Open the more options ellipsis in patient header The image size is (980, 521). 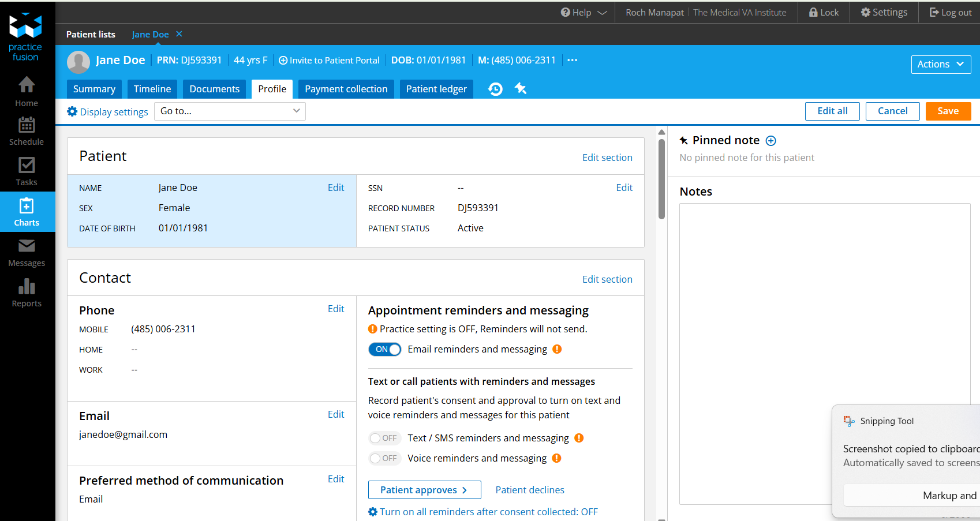pyautogui.click(x=572, y=60)
